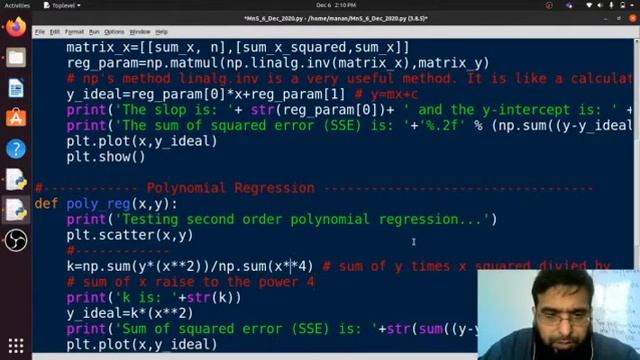Image resolution: width=640 pixels, height=360 pixels.
Task: Switch to OBS Studio in the dock
Action: click(x=16, y=240)
